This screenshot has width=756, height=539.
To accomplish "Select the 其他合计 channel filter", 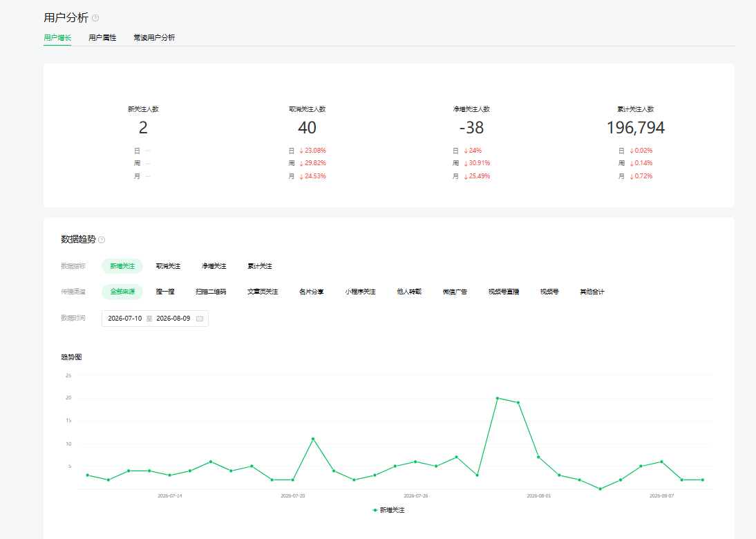I will point(592,292).
